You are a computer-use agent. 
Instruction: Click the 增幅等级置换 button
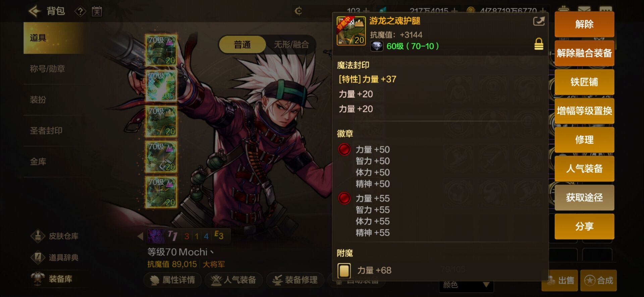click(584, 111)
